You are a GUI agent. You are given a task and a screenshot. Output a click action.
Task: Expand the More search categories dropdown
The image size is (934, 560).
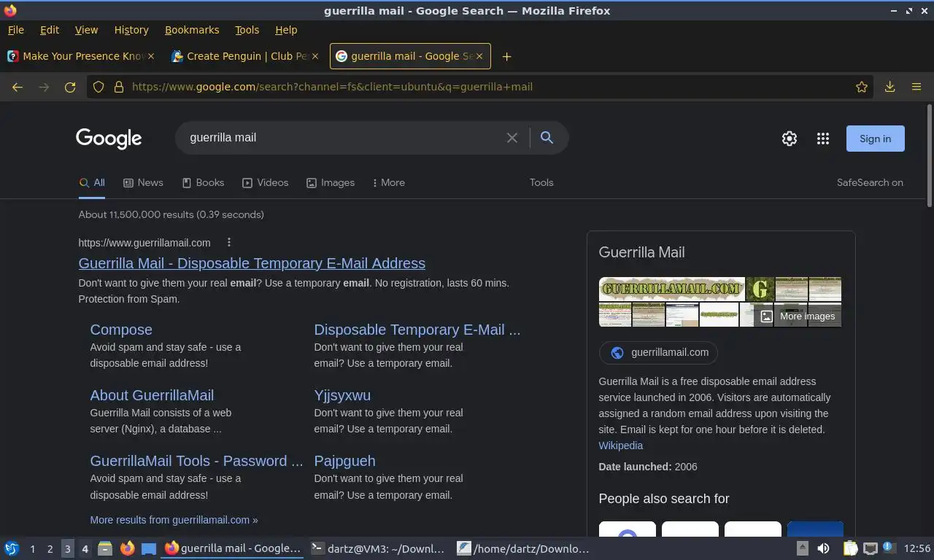coord(388,183)
